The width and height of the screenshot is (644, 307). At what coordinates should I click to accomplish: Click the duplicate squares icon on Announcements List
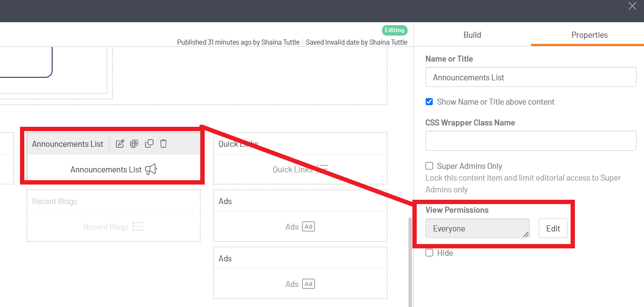(x=149, y=144)
